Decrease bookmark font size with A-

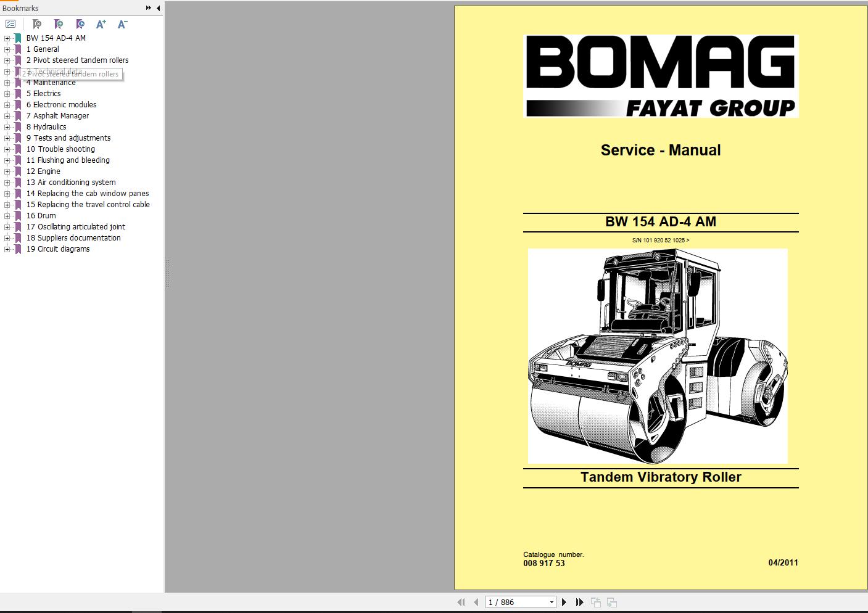tap(122, 24)
